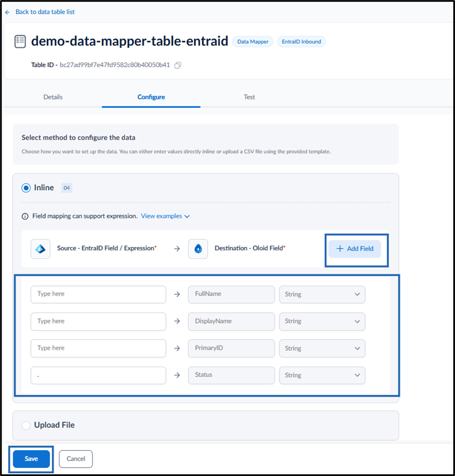The image size is (455, 476).
Task: Click the arrow icon in Status row
Action: (177, 375)
